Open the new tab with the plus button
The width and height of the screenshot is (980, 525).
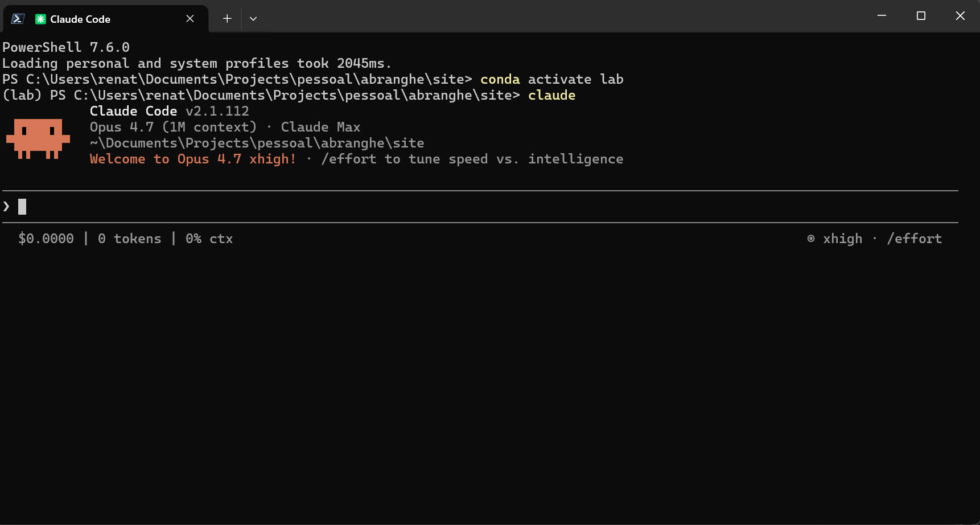227,18
